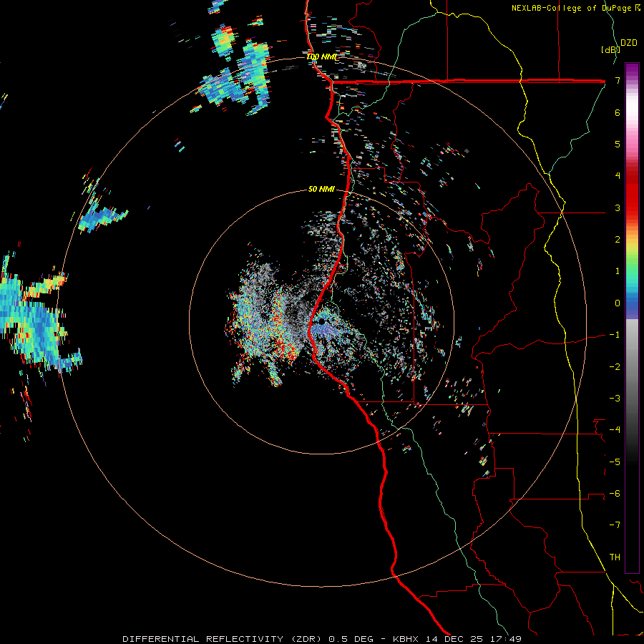644x644 pixels.
Task: Click the -4 value on the color scale
Action: click(x=615, y=430)
